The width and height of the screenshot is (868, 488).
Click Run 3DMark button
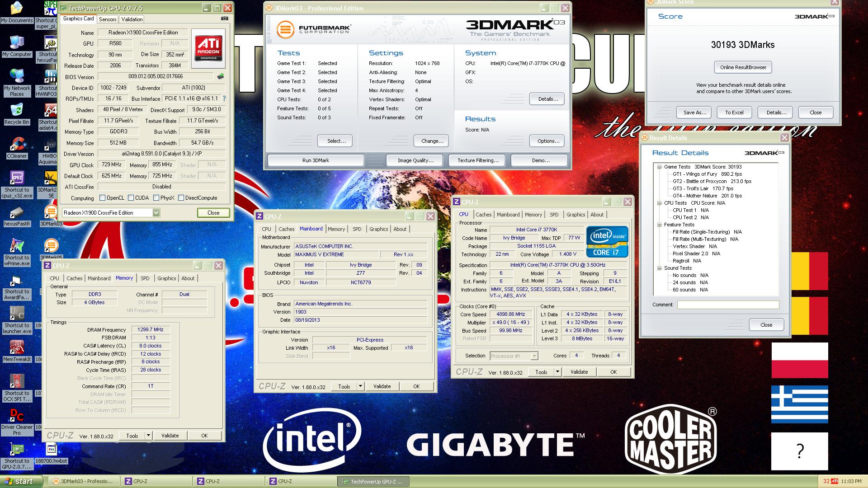click(316, 160)
